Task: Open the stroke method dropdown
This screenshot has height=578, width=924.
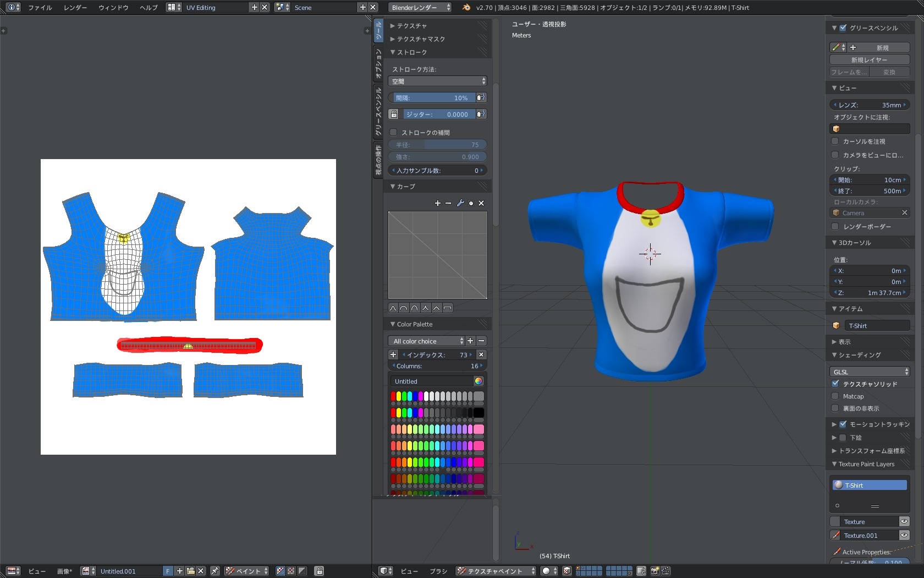Action: click(x=438, y=81)
